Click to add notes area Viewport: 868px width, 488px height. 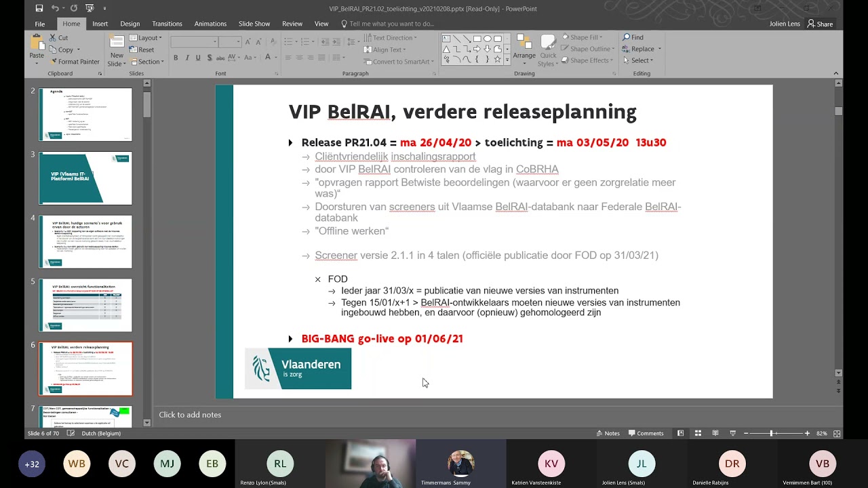[x=190, y=415]
